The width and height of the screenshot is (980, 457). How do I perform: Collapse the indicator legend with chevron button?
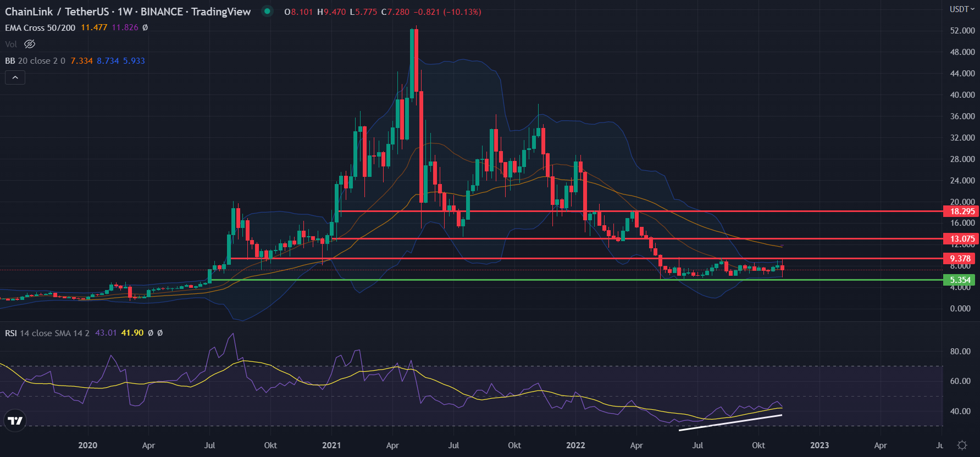pos(15,78)
